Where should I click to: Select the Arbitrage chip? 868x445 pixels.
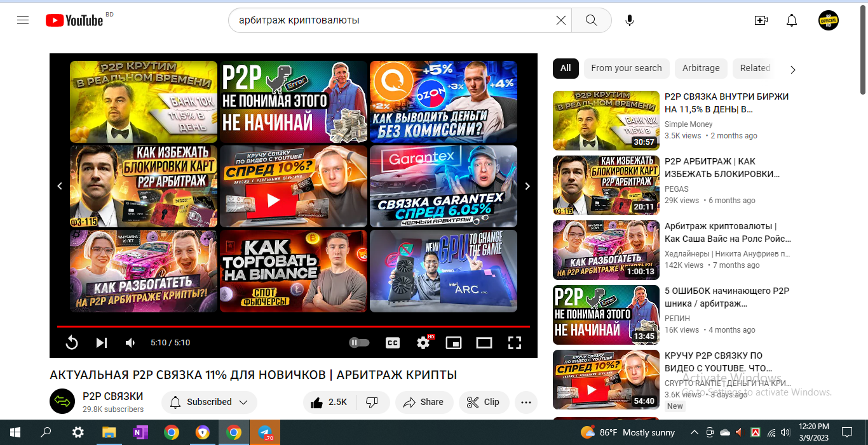701,68
